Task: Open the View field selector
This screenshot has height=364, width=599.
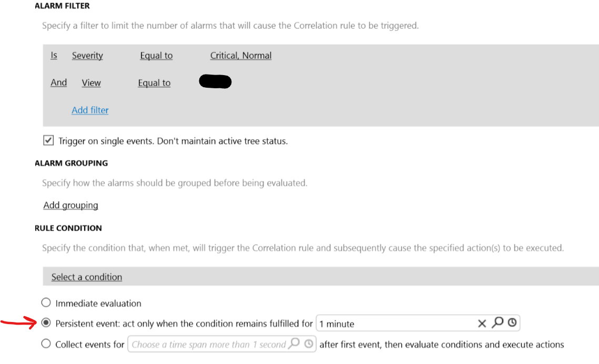Action: click(92, 83)
